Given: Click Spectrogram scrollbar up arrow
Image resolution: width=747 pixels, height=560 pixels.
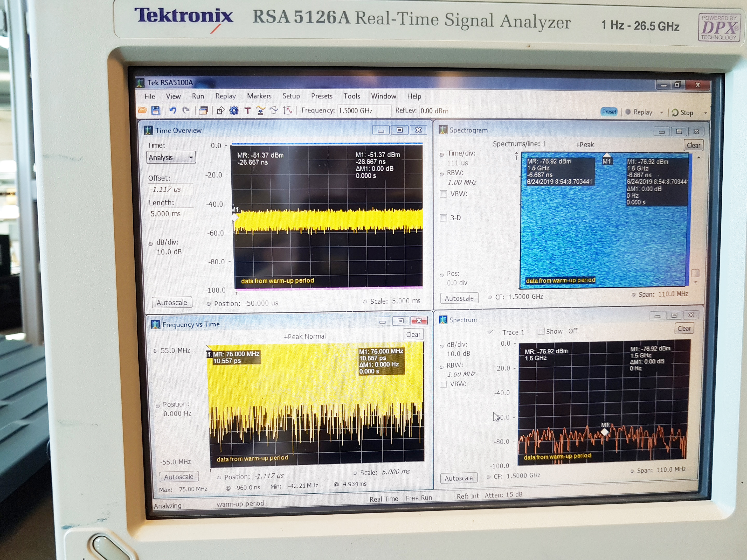Looking at the screenshot, I should [x=698, y=158].
